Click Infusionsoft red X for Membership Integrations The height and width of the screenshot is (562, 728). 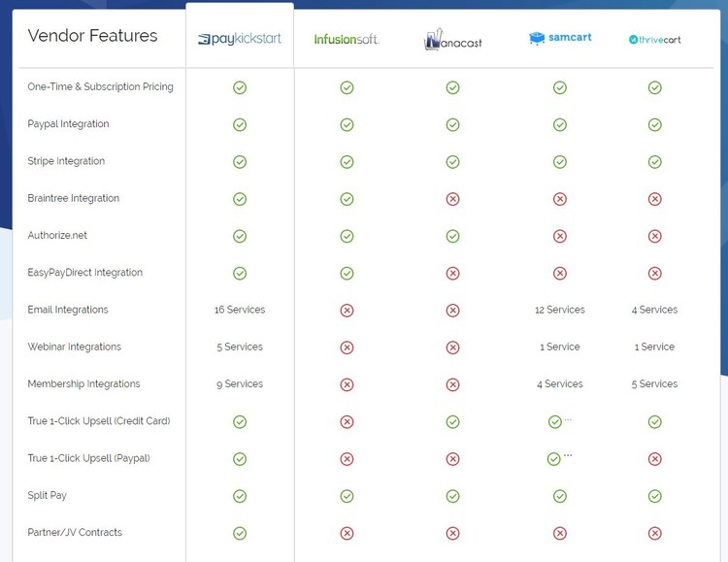[x=347, y=384]
